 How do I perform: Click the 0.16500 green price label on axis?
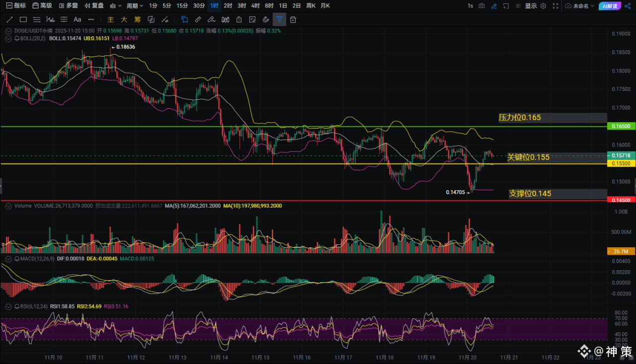point(621,127)
